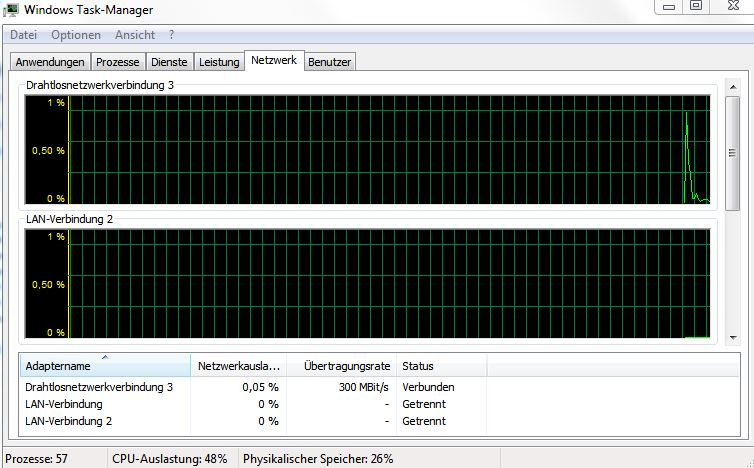Screen dimensions: 754x468
Task: Select the Netzwerk tab
Action: (274, 61)
